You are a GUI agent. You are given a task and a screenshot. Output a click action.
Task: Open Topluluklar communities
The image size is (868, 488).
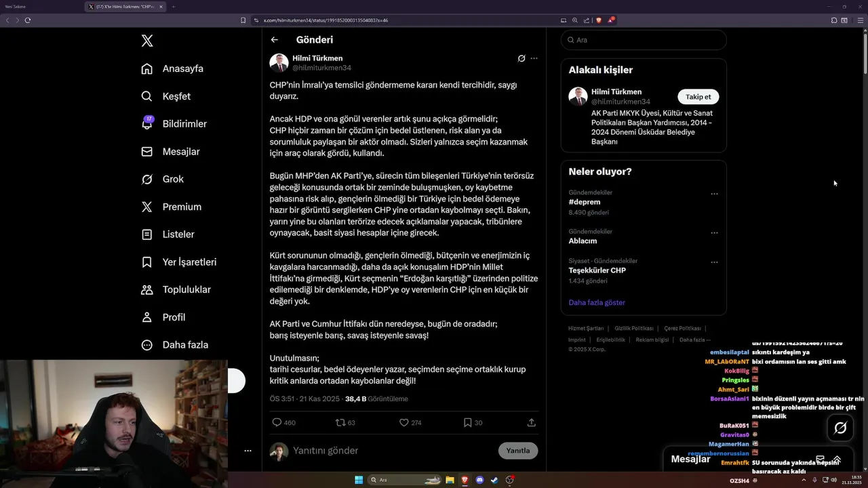coord(176,289)
